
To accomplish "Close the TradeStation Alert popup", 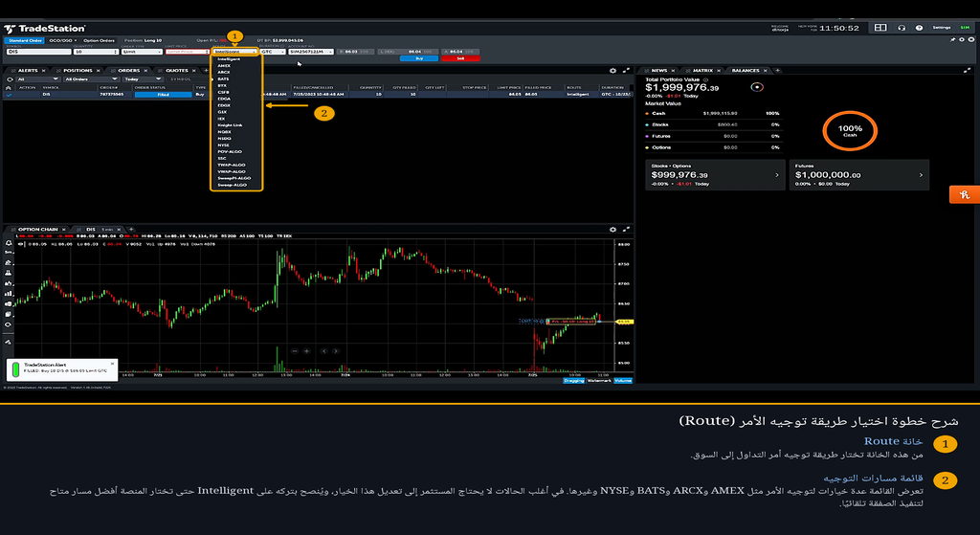I will pos(113,363).
